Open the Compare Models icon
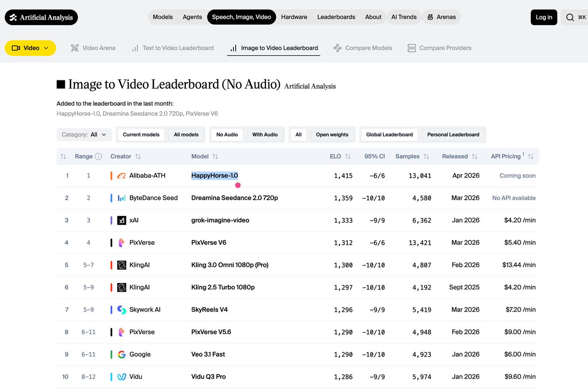Image resolution: width=588 pixels, height=390 pixels. 337,48
